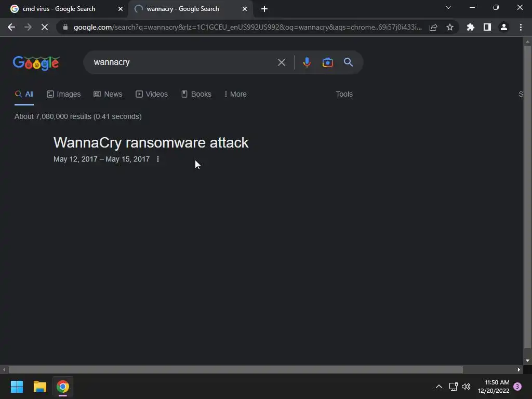This screenshot has width=532, height=399.
Task: Click the horizontal scrollbar thumb
Action: click(x=236, y=369)
